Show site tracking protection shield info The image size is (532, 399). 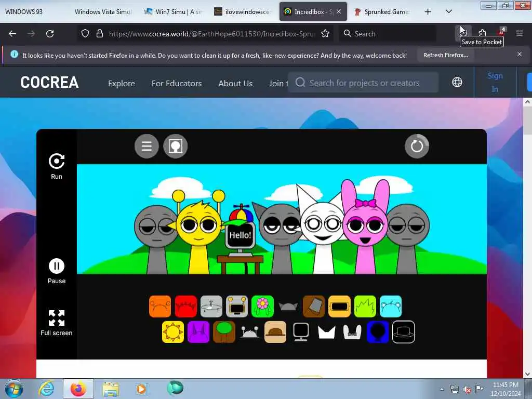(85, 33)
